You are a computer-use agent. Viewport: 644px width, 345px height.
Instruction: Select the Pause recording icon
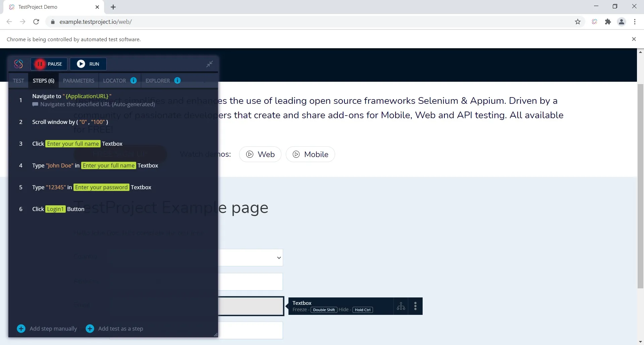pos(40,64)
